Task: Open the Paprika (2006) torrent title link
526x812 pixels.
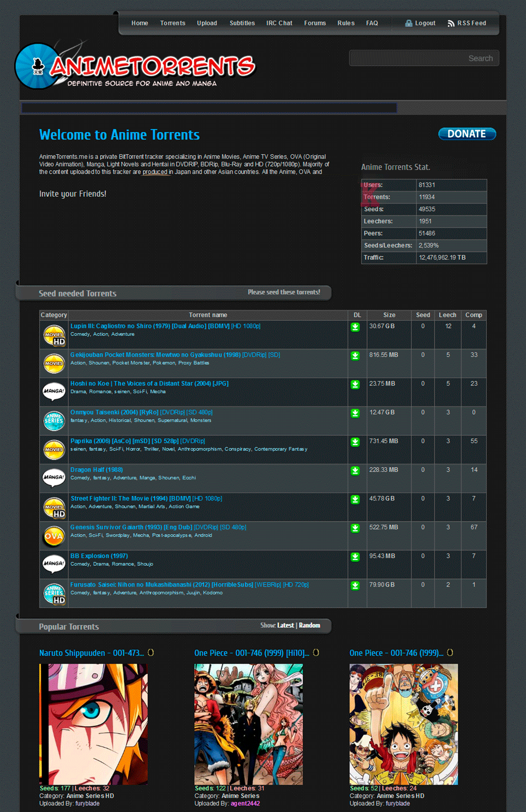Action: (x=138, y=441)
